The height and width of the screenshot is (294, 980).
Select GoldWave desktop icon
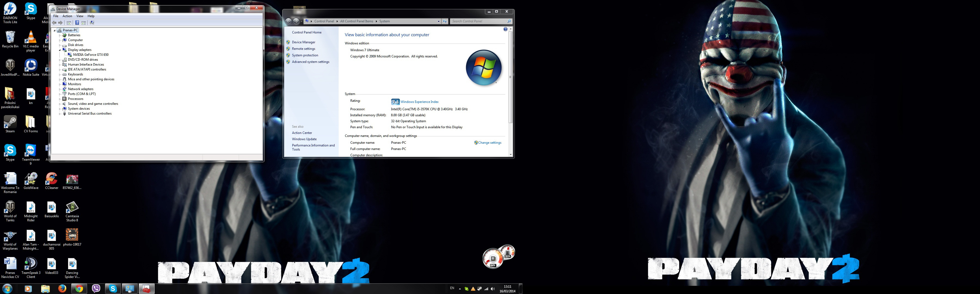click(x=31, y=181)
